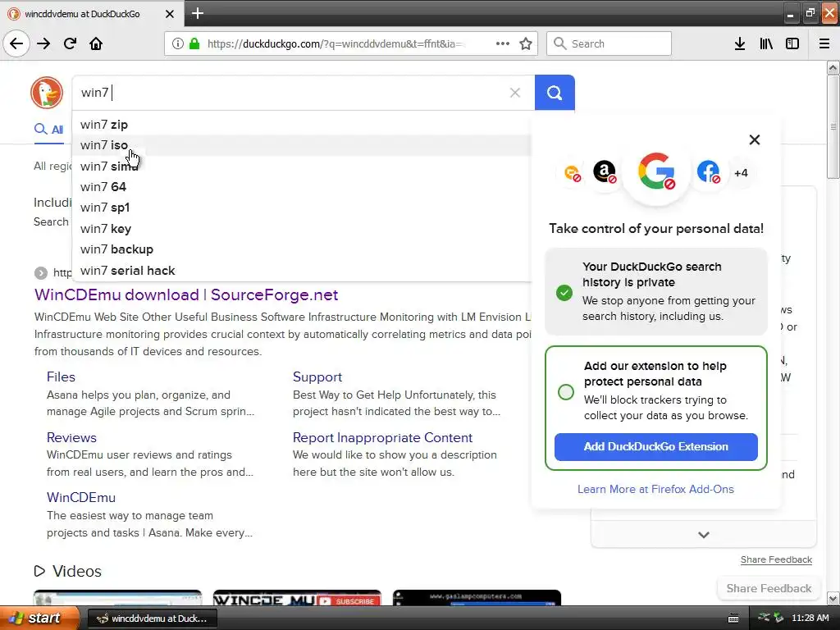The height and width of the screenshot is (630, 840).
Task: Close the privacy popup with the X
Action: coord(755,139)
